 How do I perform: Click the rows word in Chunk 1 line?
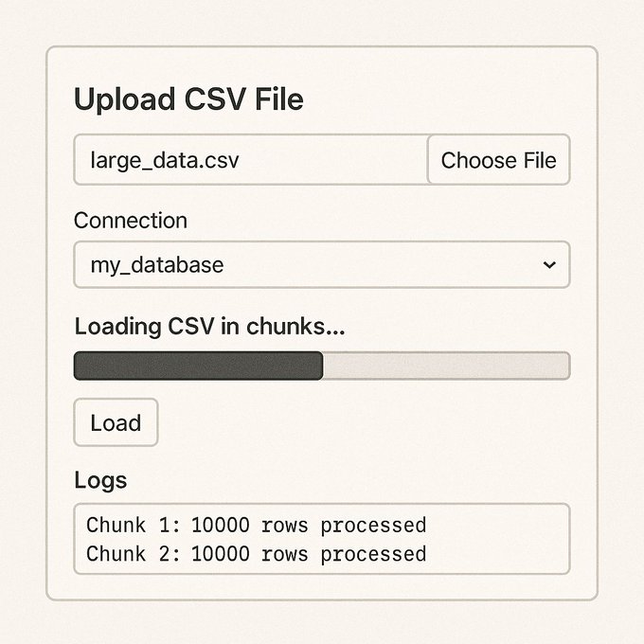click(285, 527)
